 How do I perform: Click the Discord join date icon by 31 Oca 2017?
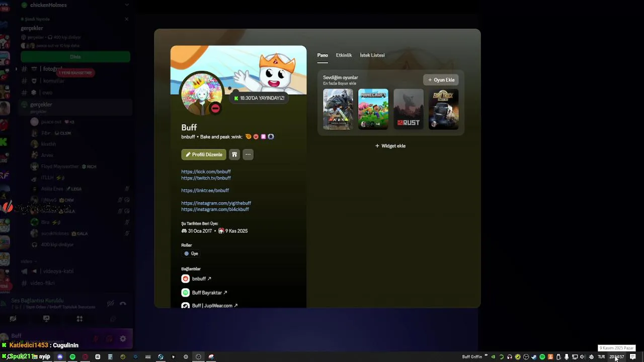coord(184,231)
